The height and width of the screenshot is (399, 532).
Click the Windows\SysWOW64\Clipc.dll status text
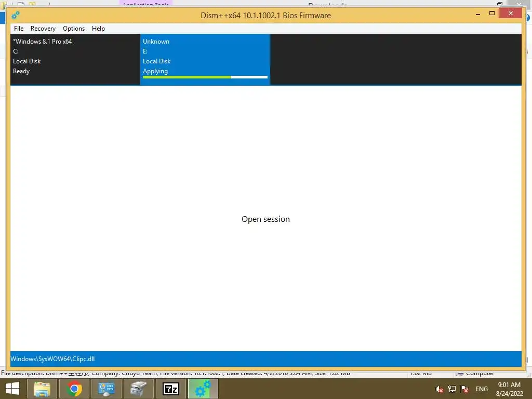pos(52,359)
